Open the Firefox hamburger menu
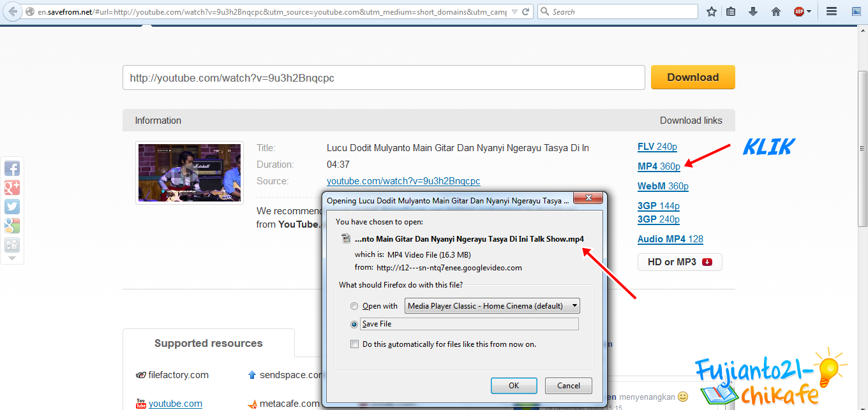The image size is (868, 410). (x=832, y=11)
